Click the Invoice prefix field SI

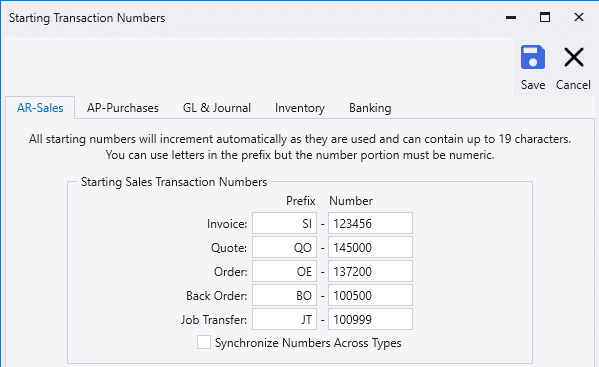coord(284,223)
